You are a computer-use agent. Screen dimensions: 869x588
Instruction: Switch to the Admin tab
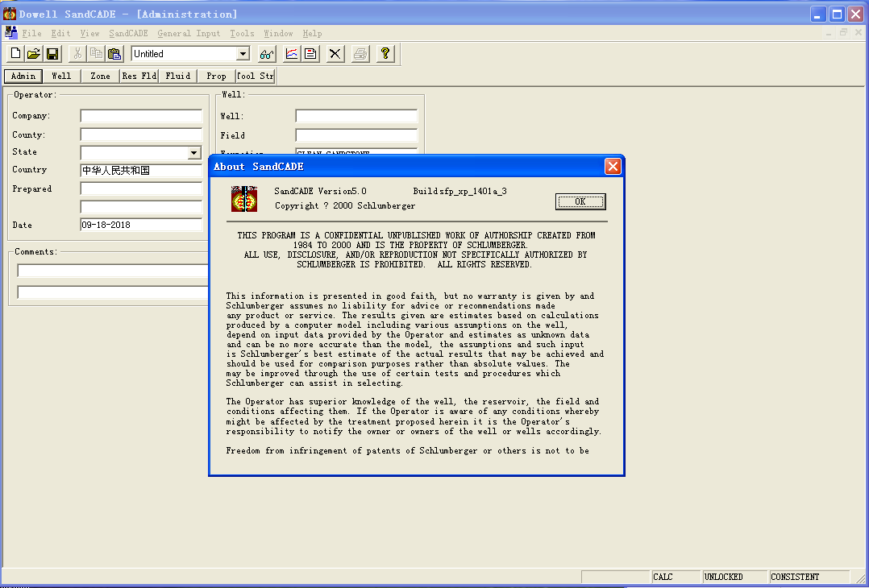[x=23, y=76]
